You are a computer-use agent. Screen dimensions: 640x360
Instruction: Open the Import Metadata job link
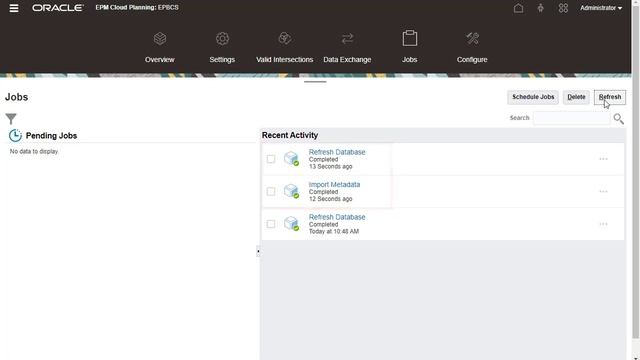click(334, 184)
